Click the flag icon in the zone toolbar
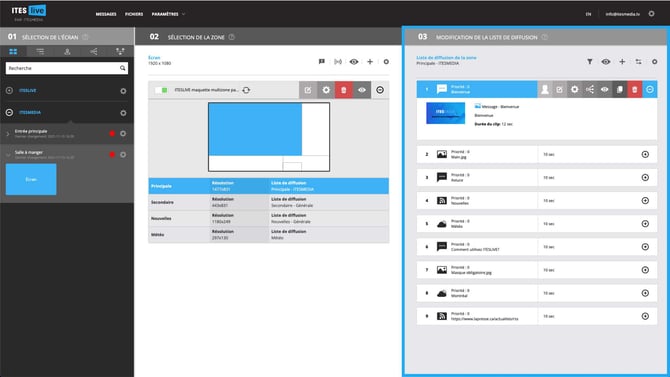670x377 pixels. coord(322,62)
